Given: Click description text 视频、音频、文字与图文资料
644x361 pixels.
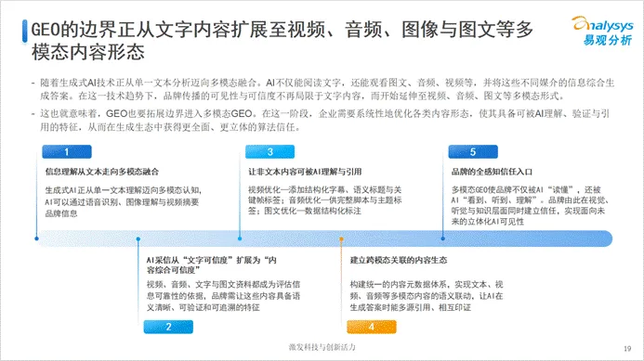Looking at the screenshot, I should coord(223,296).
